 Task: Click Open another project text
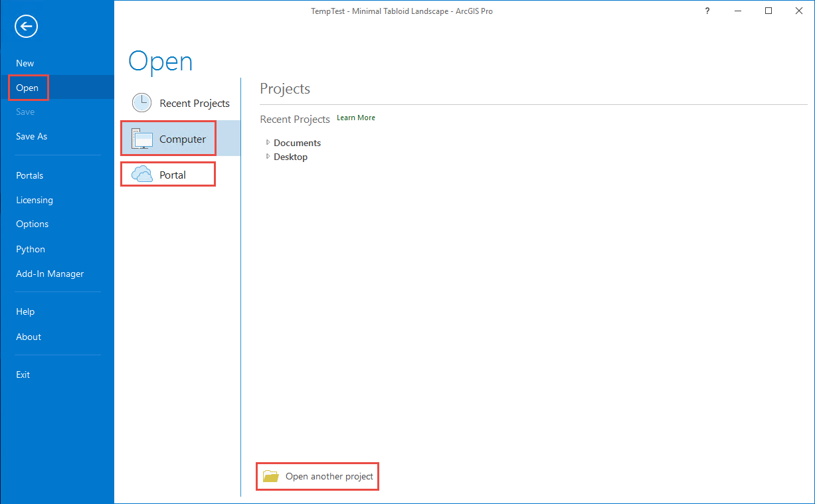[329, 476]
